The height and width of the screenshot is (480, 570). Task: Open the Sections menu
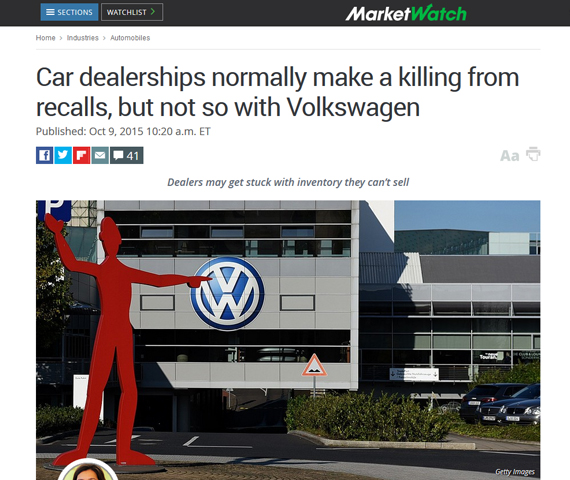[69, 12]
